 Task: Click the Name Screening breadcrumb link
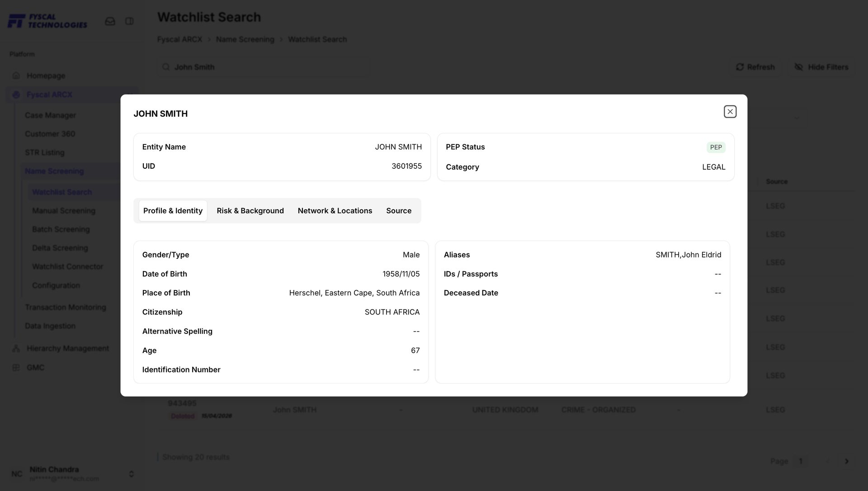click(245, 39)
